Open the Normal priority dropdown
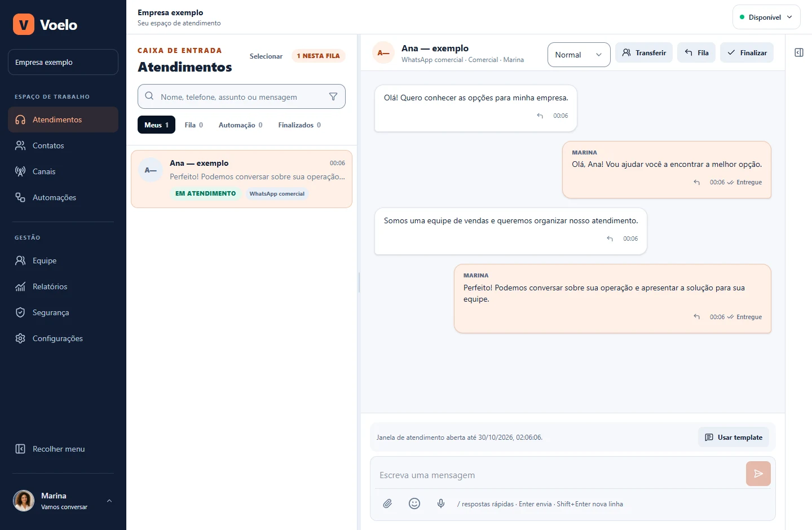 point(579,55)
